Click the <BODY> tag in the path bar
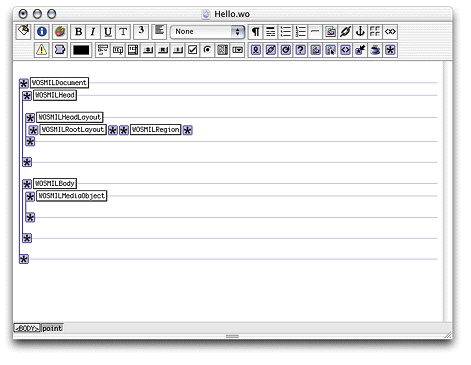 (27, 328)
